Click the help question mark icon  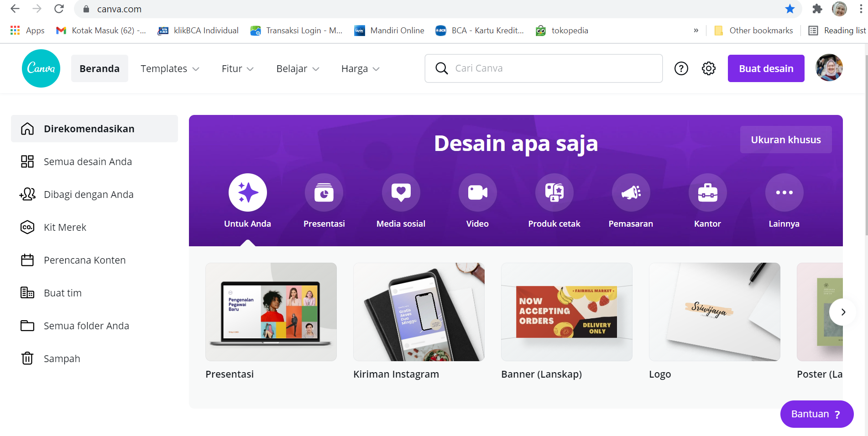pyautogui.click(x=681, y=68)
